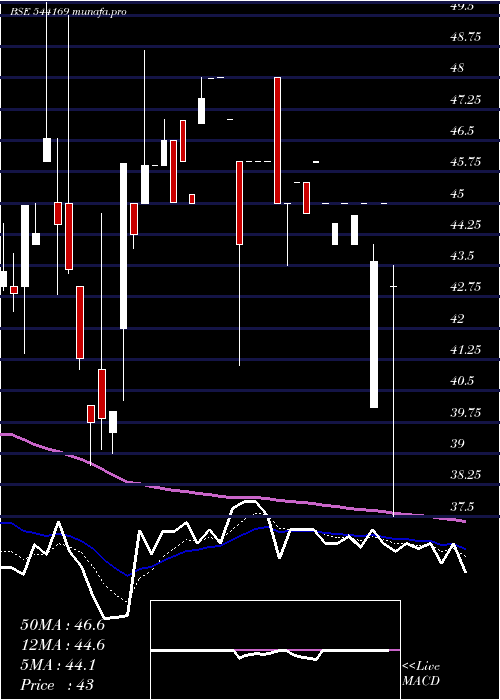Click the 37.5 price axis label

coord(462,507)
